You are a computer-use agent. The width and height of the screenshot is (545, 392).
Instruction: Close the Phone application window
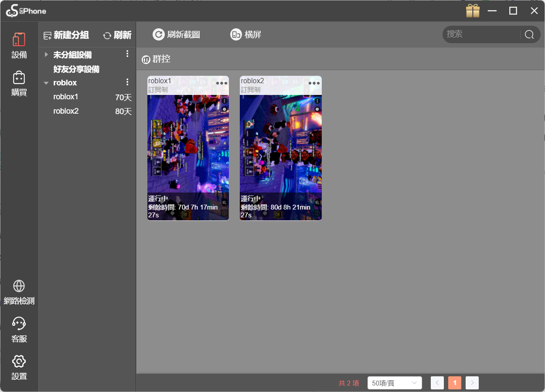pyautogui.click(x=534, y=11)
